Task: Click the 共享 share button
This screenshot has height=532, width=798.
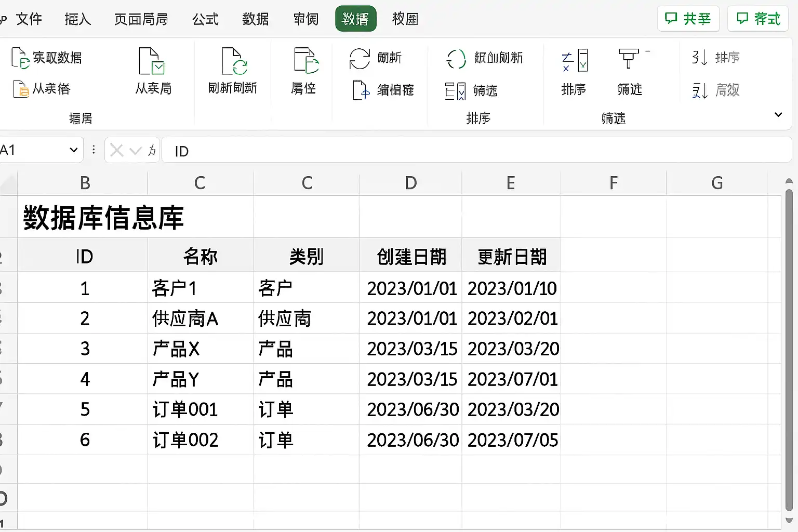Action: coord(688,19)
